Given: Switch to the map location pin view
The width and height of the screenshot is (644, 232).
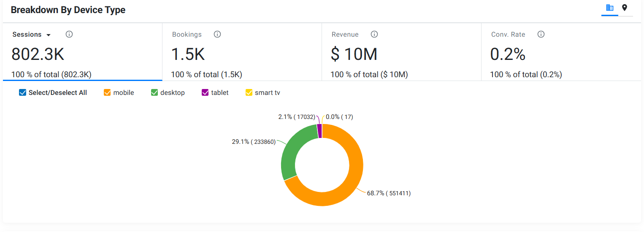Looking at the screenshot, I should 625,8.
